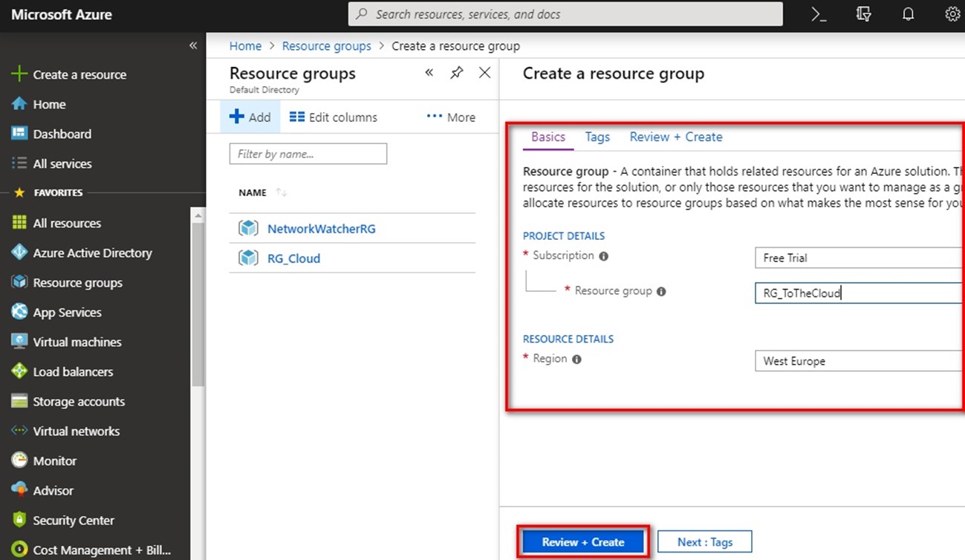
Task: Open the NetworkWatcherRG resource group
Action: (x=321, y=229)
